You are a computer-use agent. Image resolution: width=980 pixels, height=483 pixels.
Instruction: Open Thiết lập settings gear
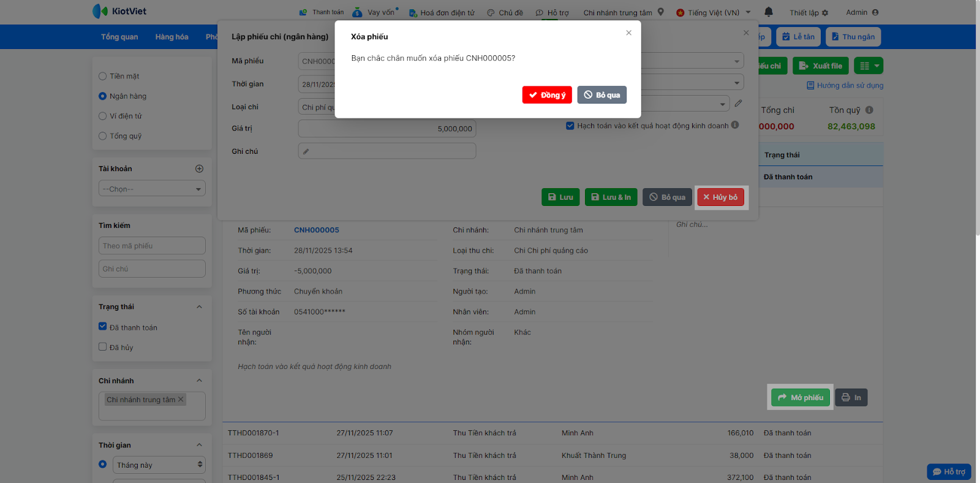coord(809,12)
